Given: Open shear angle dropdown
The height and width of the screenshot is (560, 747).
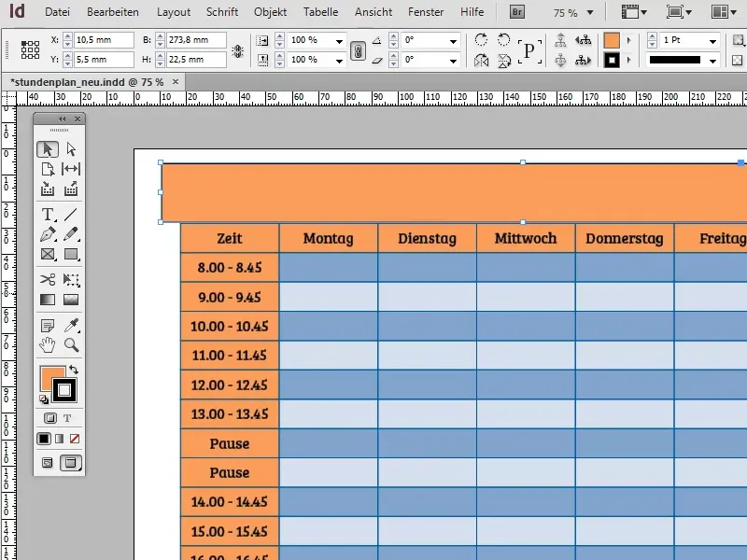Looking at the screenshot, I should point(453,61).
